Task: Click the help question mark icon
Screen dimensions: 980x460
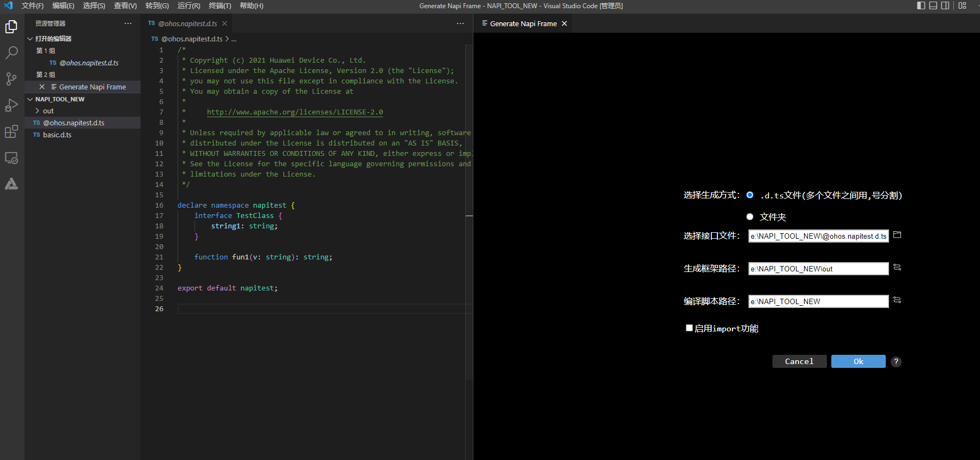Action: (x=896, y=361)
